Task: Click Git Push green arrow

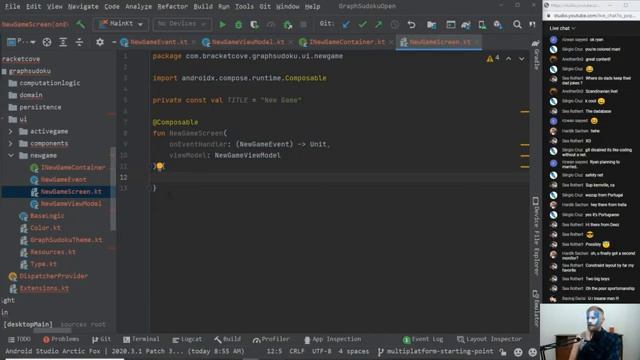Action: tap(378, 24)
